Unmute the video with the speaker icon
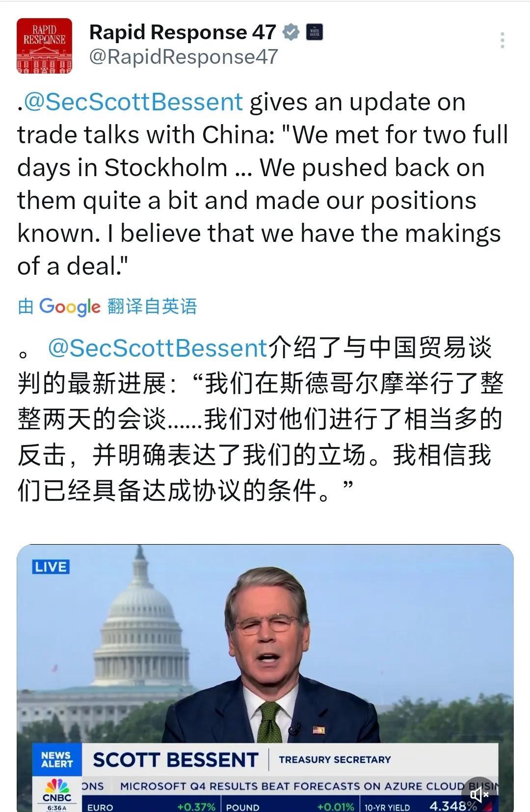 (479, 794)
